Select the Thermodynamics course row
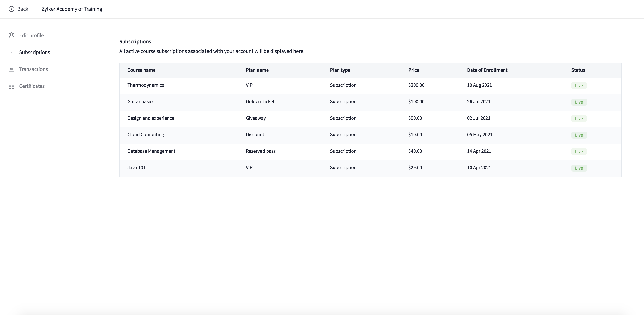The image size is (644, 315). [x=145, y=85]
